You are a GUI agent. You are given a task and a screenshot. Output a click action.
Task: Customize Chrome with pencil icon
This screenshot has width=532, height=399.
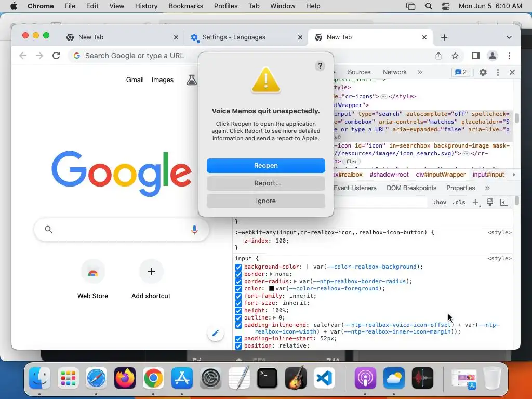[x=216, y=333]
